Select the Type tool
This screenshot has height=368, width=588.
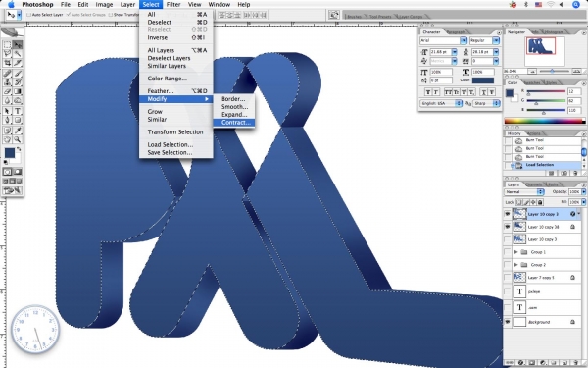tap(18, 111)
